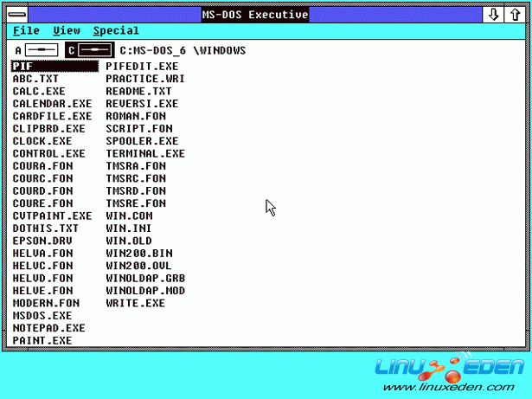Click the MS-DOS Executive title bar
Image resolution: width=532 pixels, height=399 pixels.
click(255, 15)
